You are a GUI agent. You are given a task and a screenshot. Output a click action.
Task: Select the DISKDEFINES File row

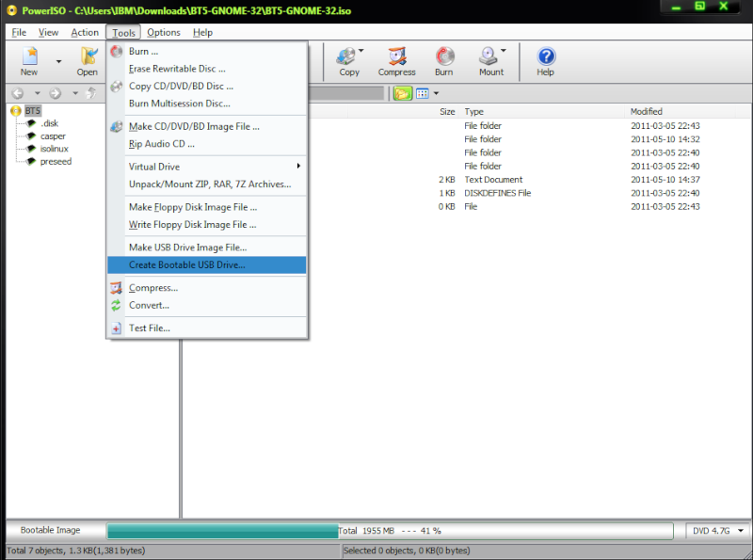tap(498, 193)
